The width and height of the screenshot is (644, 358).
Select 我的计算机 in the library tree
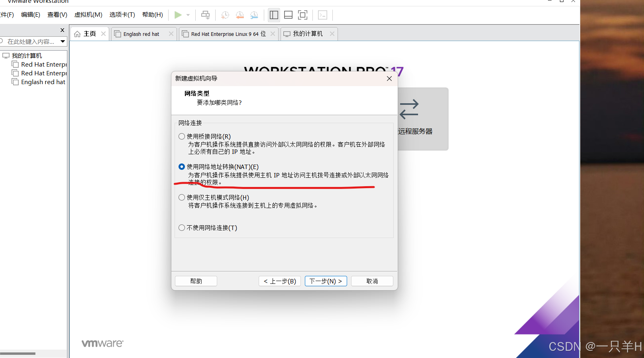27,55
